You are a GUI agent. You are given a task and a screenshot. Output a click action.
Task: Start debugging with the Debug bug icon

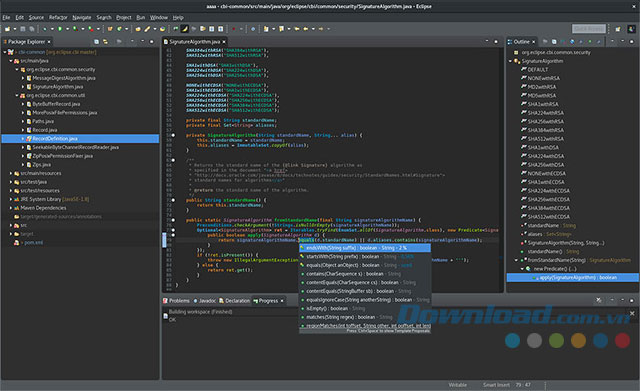coord(45,29)
